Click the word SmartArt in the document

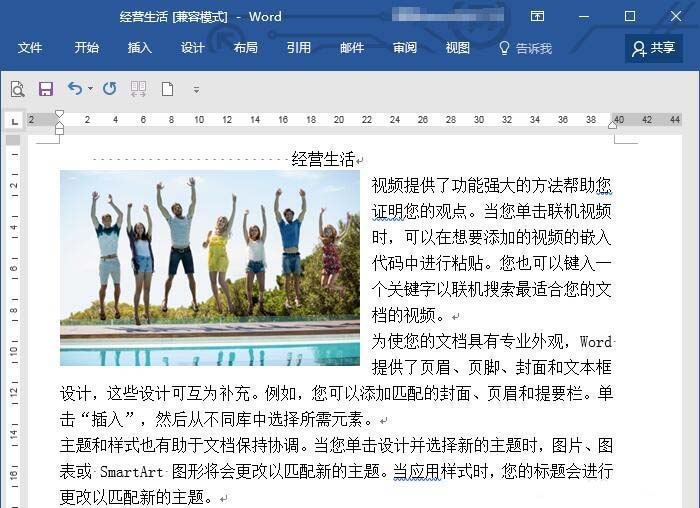click(131, 471)
